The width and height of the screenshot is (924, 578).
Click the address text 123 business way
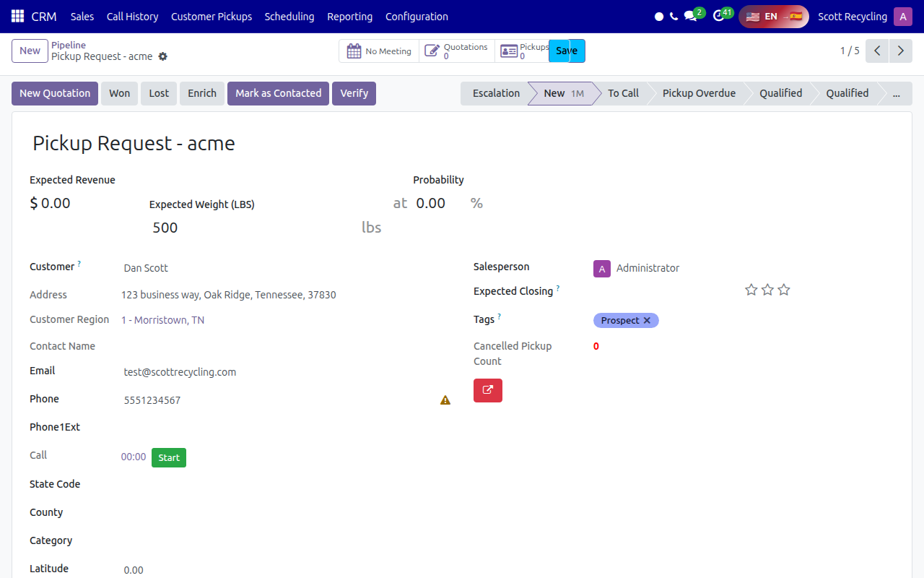click(228, 295)
